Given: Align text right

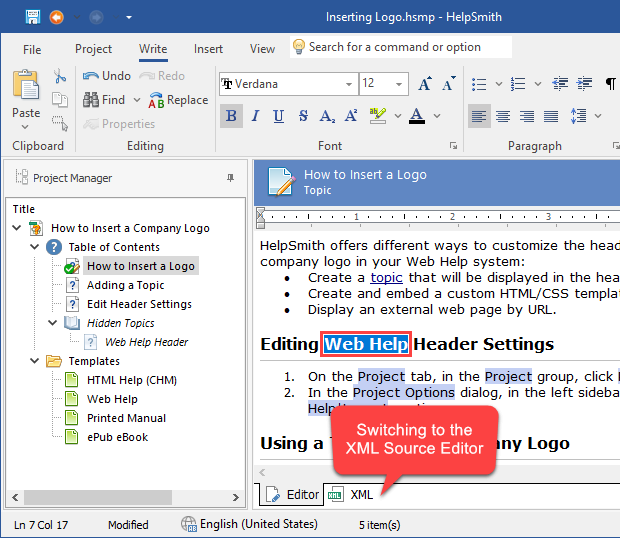Looking at the screenshot, I should [x=527, y=116].
